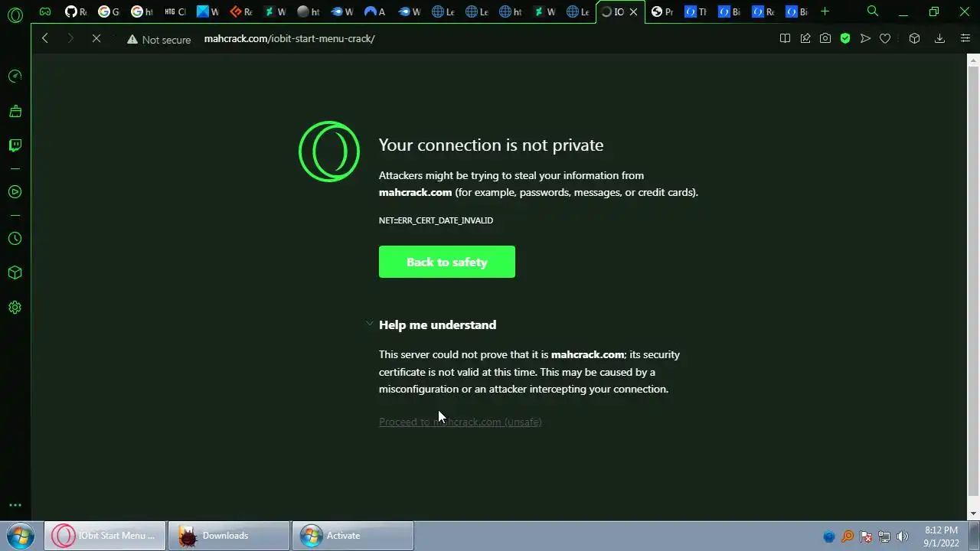Open the Twitch sidebar panel
Screen dimensions: 980x551
[x=15, y=145]
